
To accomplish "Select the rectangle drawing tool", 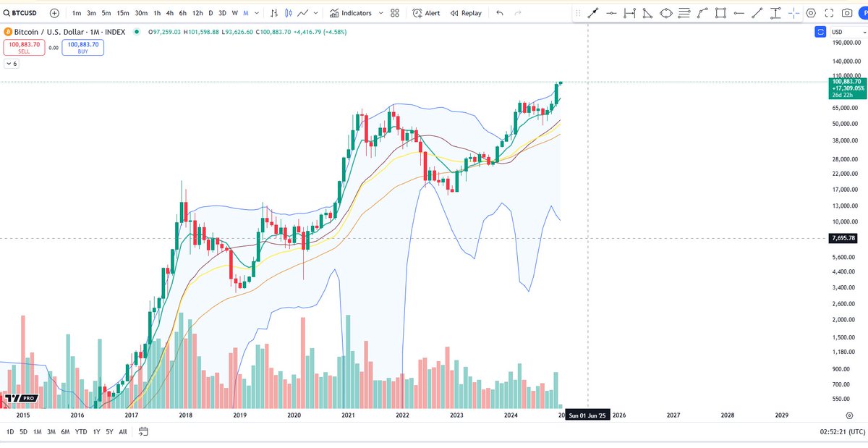I will click(720, 13).
